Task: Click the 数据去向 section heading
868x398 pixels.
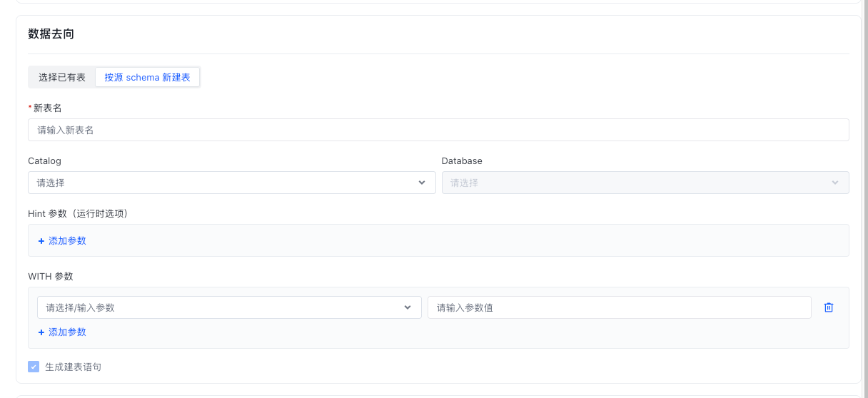Action: (x=51, y=34)
